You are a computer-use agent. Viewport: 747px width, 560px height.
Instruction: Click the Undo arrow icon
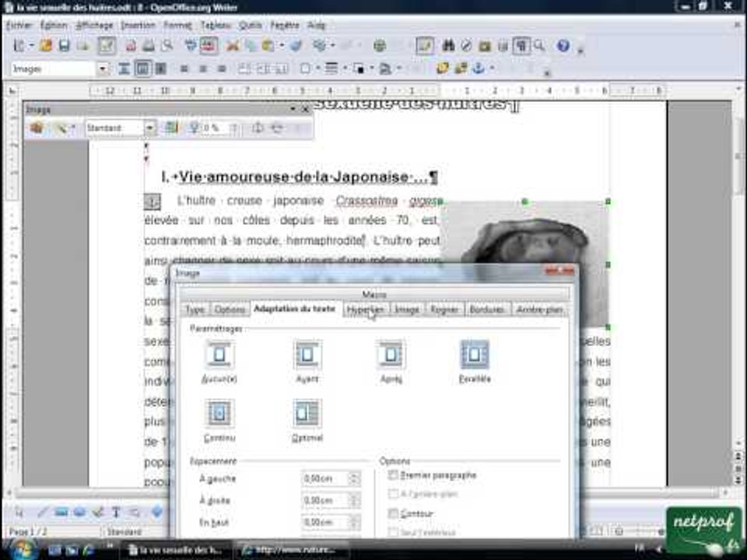pyautogui.click(x=320, y=46)
